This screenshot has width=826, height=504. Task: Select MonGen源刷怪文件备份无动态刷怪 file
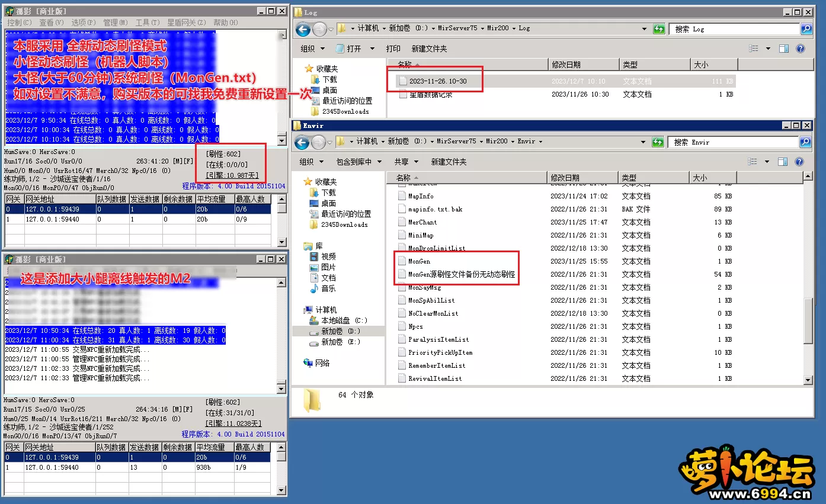click(457, 275)
